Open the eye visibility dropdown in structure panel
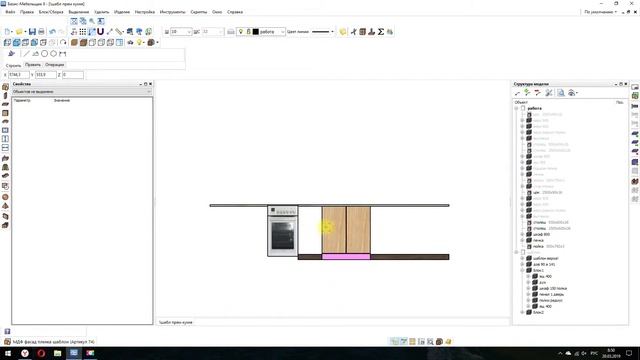The width and height of the screenshot is (640, 360). 573,93
